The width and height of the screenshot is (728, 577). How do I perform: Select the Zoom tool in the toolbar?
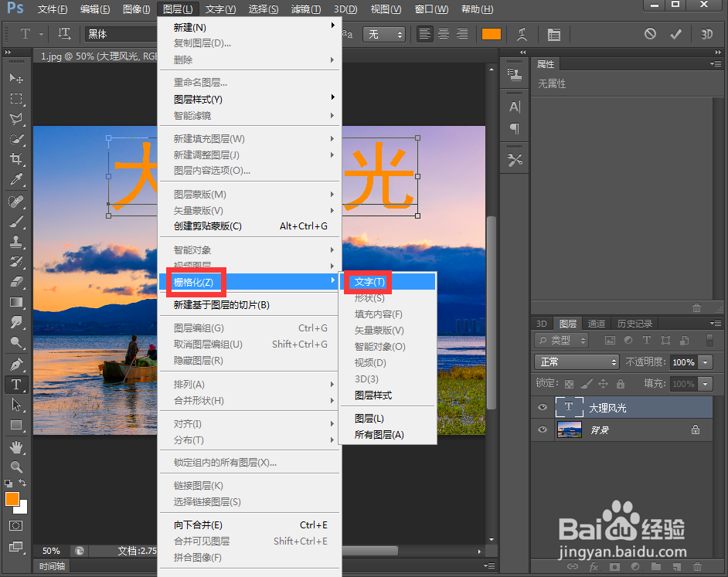(x=17, y=465)
